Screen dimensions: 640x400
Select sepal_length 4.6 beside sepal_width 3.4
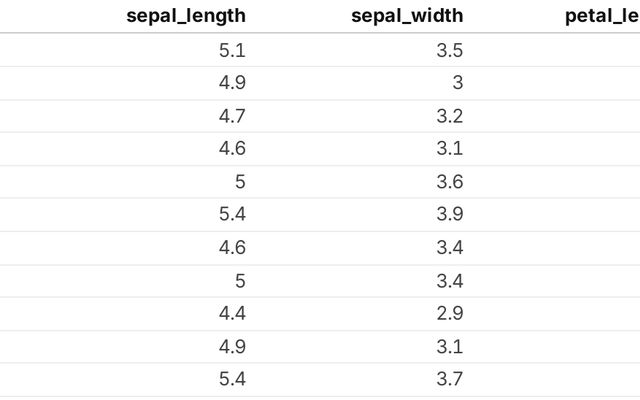point(232,247)
